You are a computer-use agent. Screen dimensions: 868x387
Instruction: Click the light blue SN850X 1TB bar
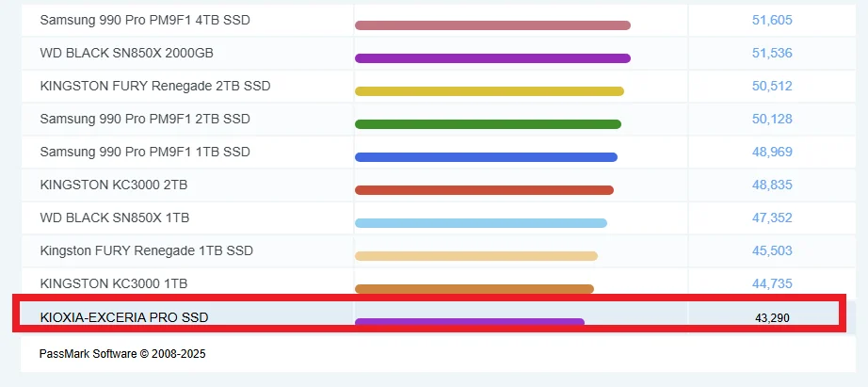[480, 223]
